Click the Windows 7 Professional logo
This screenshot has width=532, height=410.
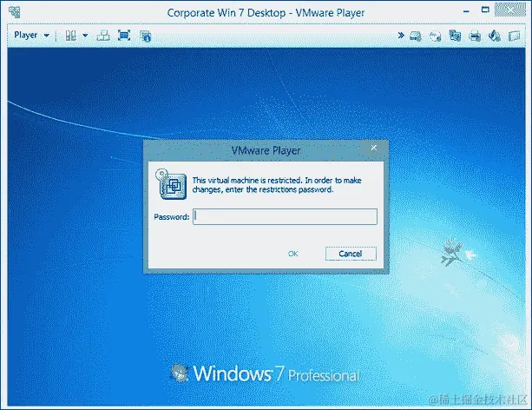tap(265, 374)
